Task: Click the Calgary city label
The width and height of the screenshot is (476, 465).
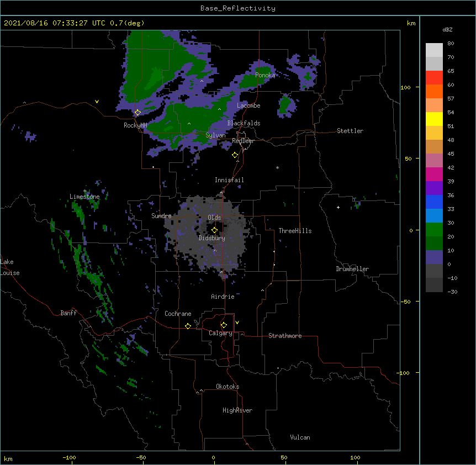Action: pyautogui.click(x=220, y=333)
